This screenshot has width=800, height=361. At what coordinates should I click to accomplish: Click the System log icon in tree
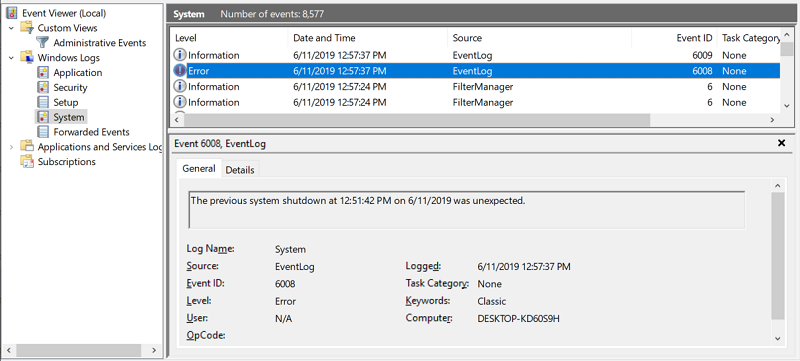[x=43, y=117]
